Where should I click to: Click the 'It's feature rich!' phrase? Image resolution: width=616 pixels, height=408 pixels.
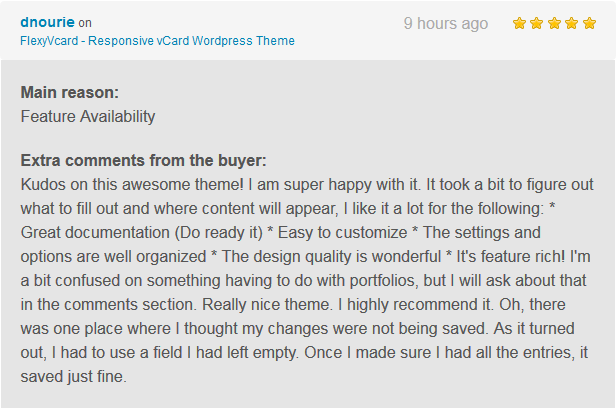click(x=511, y=256)
